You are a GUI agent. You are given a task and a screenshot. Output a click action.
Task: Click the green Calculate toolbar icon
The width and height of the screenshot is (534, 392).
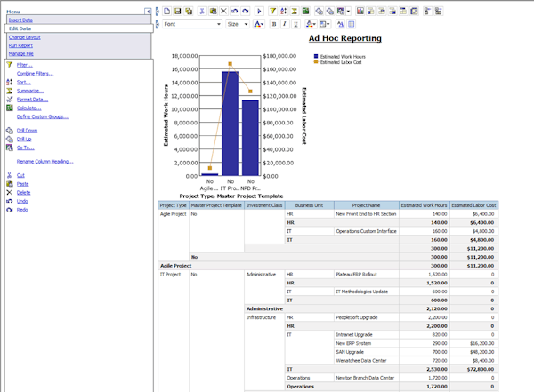tap(305, 12)
